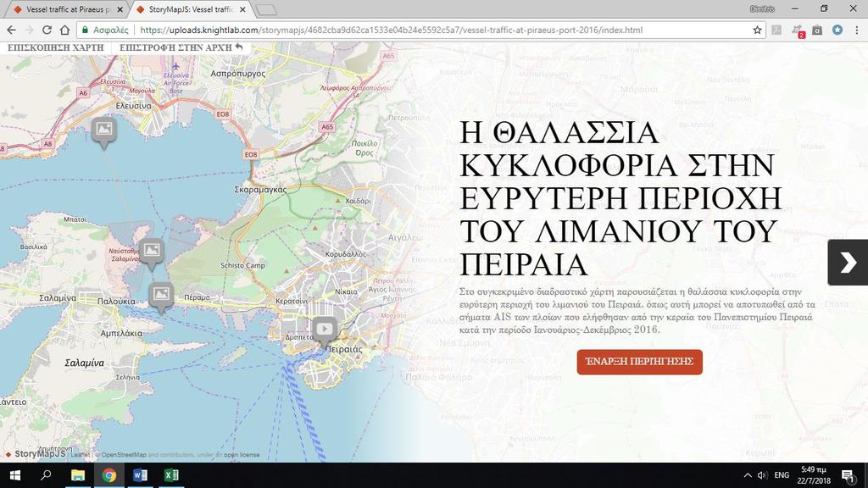The width and height of the screenshot is (868, 488).
Task: Open the Windows Start menu
Action: [15, 475]
